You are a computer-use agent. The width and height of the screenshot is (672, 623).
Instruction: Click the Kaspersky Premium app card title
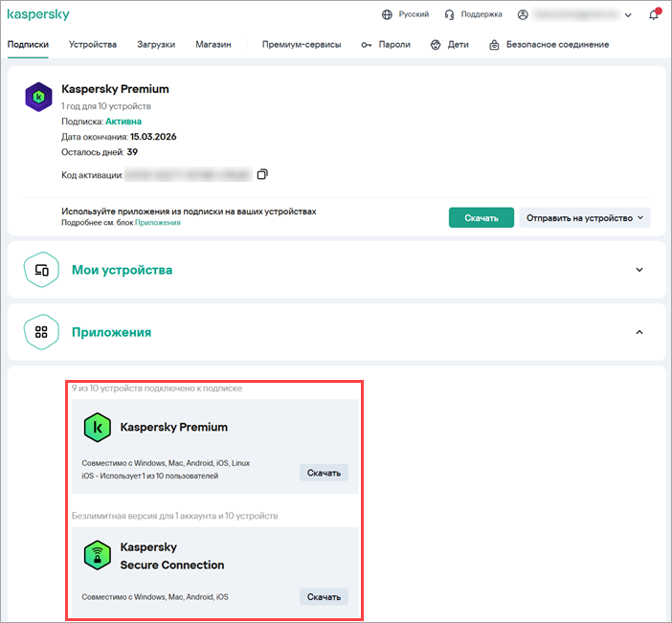[173, 427]
